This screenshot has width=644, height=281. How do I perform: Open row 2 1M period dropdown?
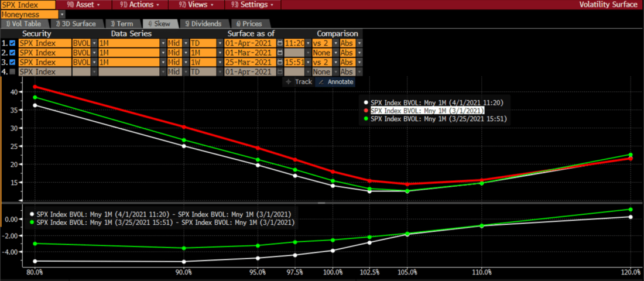[220, 53]
